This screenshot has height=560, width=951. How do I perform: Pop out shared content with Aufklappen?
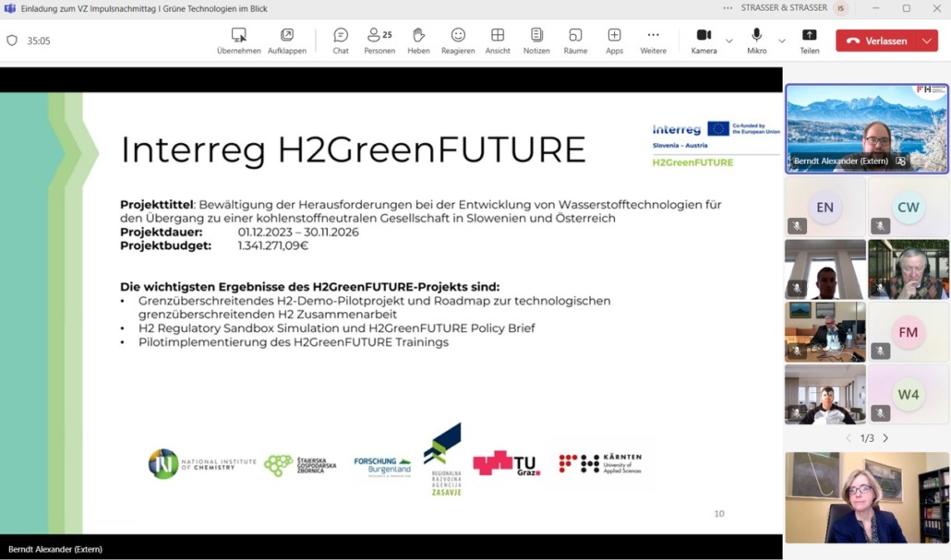pos(287,41)
